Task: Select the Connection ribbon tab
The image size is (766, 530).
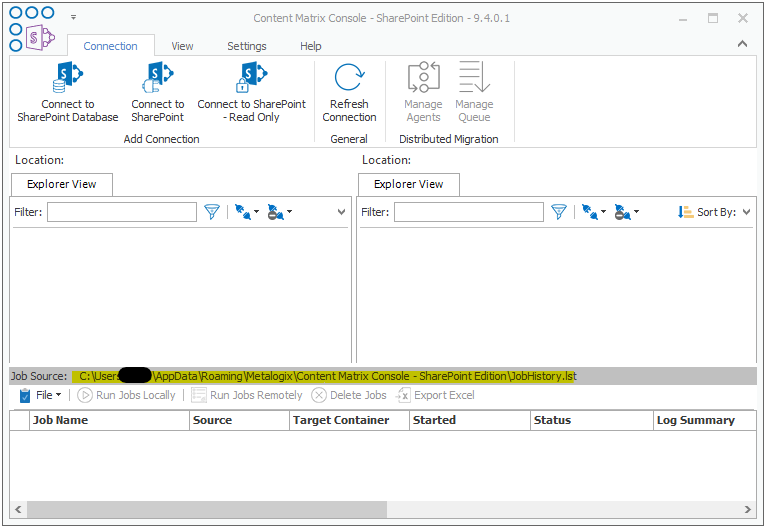Action: click(110, 46)
